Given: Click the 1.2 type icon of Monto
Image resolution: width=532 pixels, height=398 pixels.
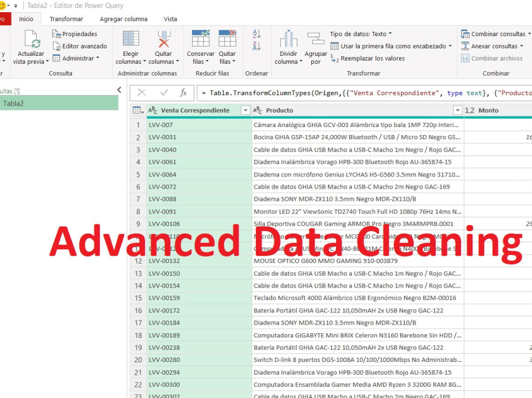Looking at the screenshot, I should click(x=470, y=110).
